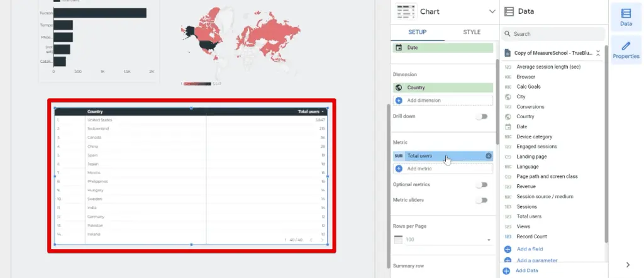
Task: Select Session source / medium field
Action: tap(545, 197)
